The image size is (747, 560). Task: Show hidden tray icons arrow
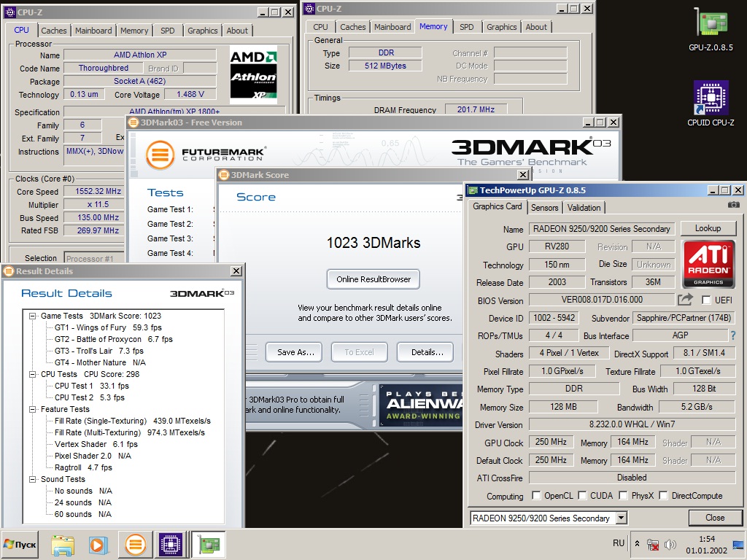click(x=637, y=543)
